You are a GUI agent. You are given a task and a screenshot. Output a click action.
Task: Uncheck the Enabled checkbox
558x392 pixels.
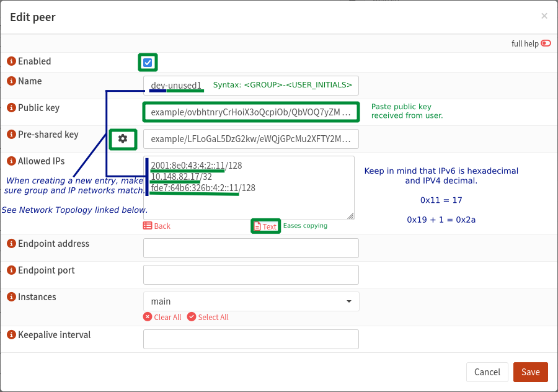148,62
